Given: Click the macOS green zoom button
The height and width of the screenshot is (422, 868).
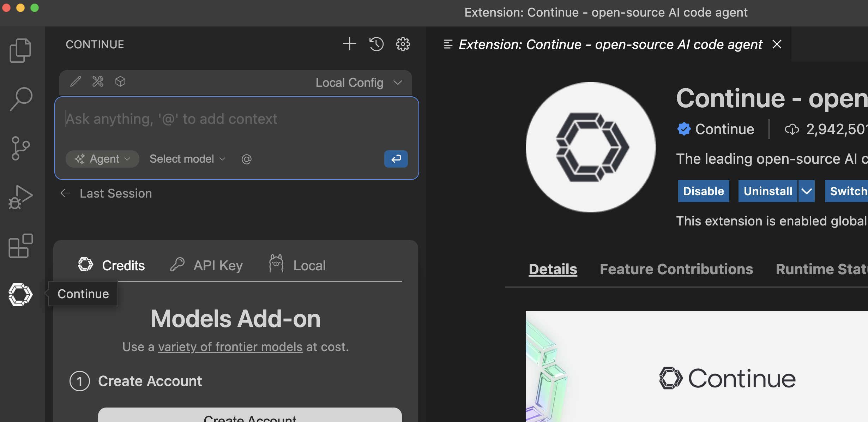Looking at the screenshot, I should [x=35, y=8].
